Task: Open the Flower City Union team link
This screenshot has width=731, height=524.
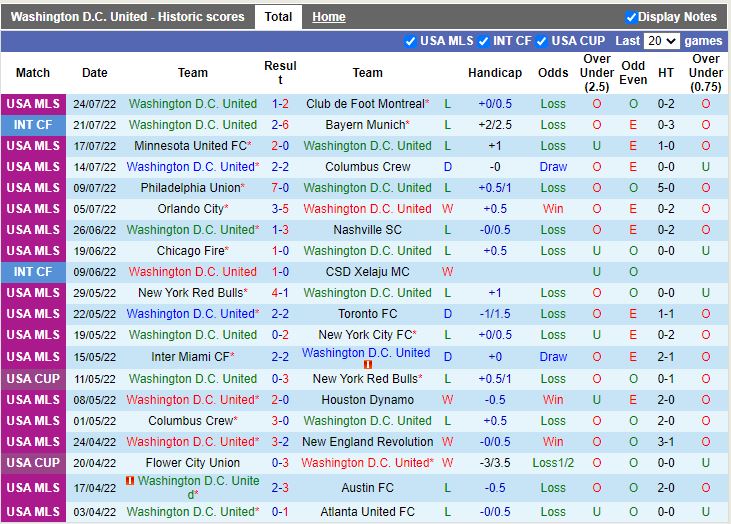Action: click(193, 463)
